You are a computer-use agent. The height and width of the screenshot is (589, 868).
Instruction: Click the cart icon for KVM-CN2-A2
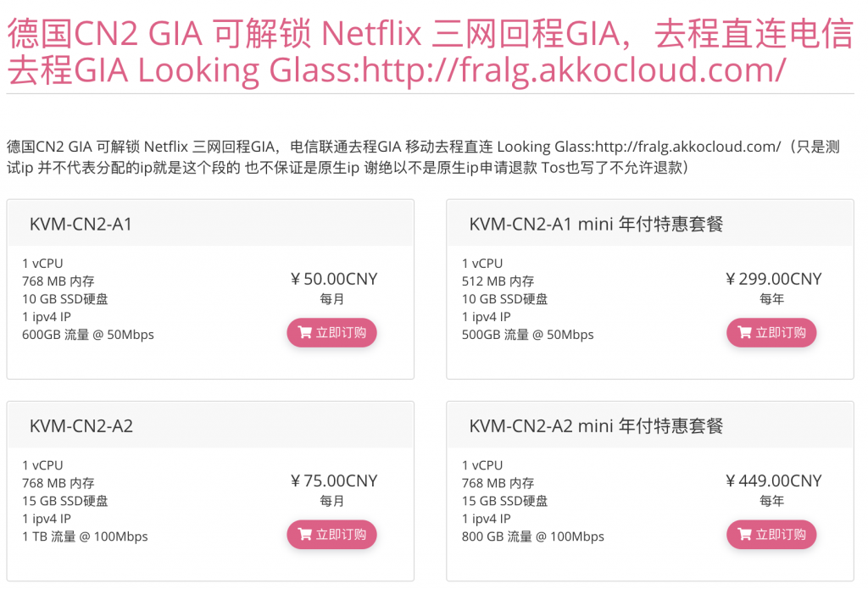coord(304,534)
